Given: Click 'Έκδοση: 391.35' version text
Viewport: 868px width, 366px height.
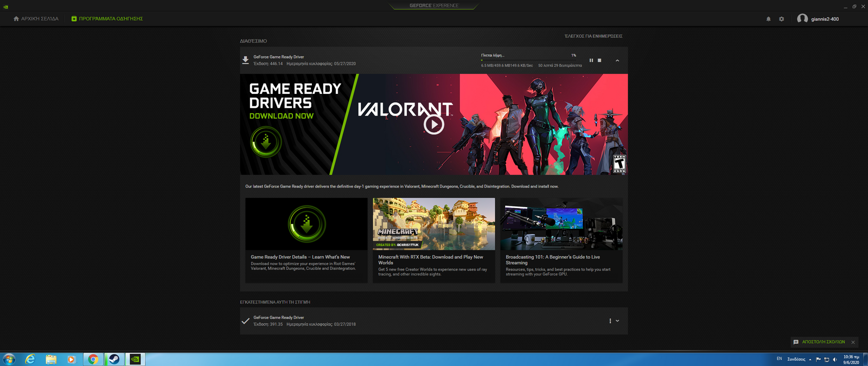Looking at the screenshot, I should [x=268, y=324].
